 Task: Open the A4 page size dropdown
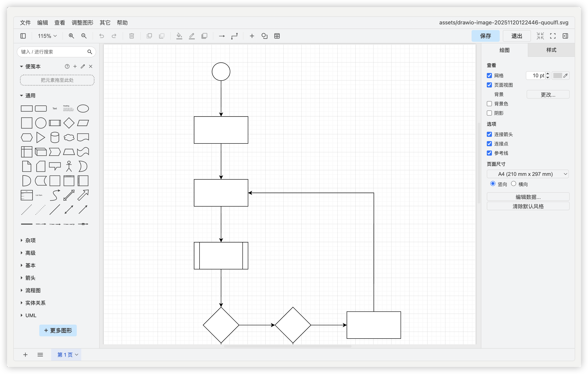pos(528,174)
